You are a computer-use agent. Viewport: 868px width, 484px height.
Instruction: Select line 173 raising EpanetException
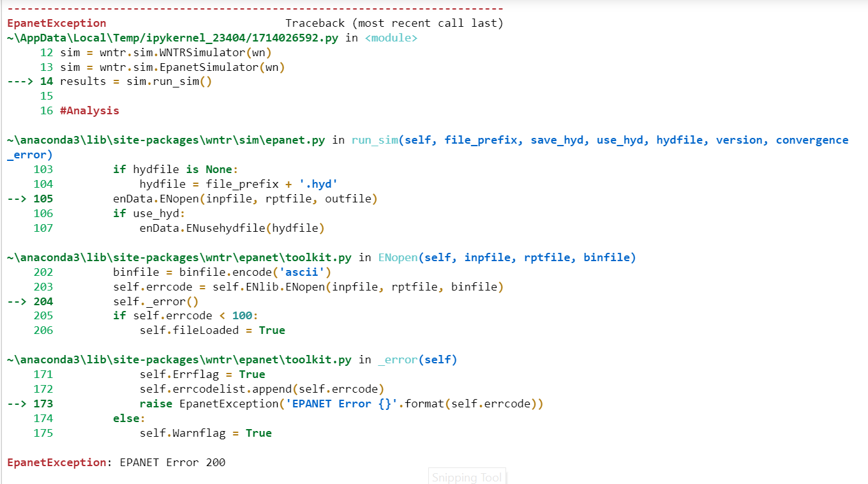click(341, 404)
